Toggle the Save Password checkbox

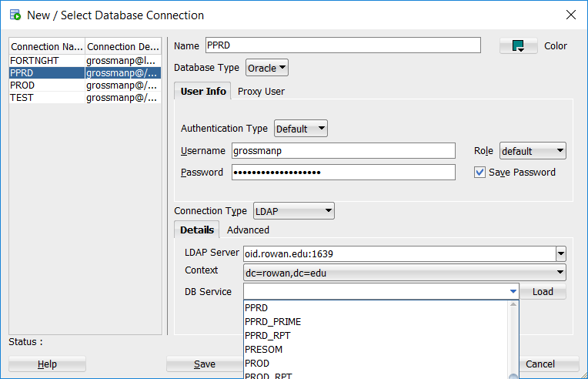pyautogui.click(x=479, y=173)
